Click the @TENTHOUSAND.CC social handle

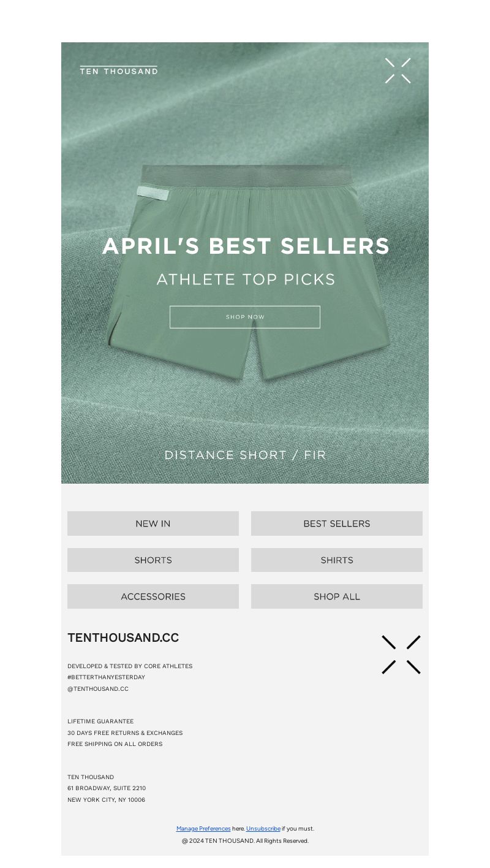(x=98, y=689)
